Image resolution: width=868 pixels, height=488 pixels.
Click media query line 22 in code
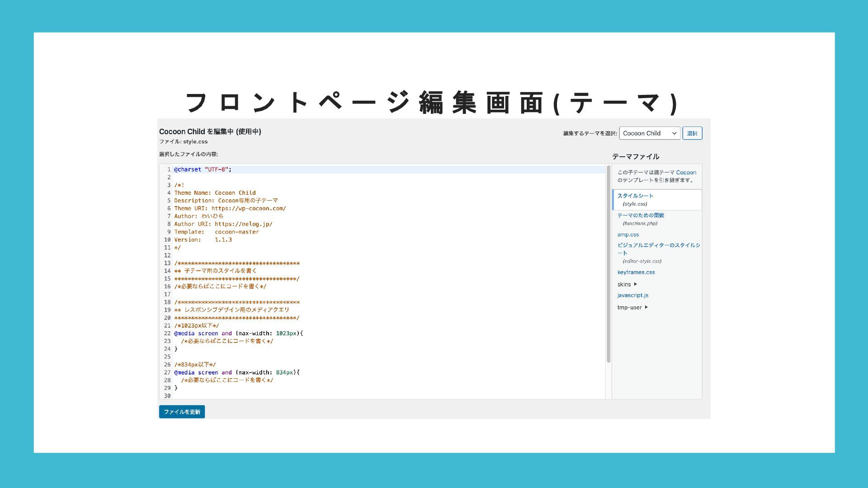click(238, 333)
